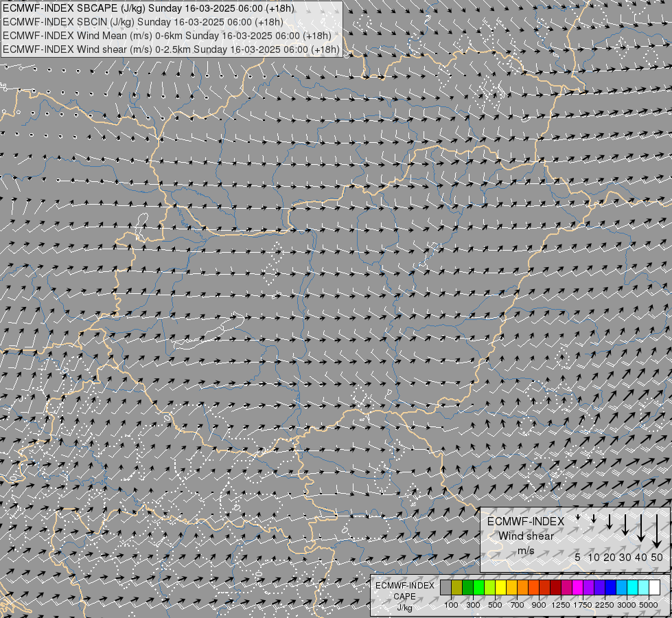
Task: Click the 5000 label under CAPE scale
Action: (x=649, y=605)
